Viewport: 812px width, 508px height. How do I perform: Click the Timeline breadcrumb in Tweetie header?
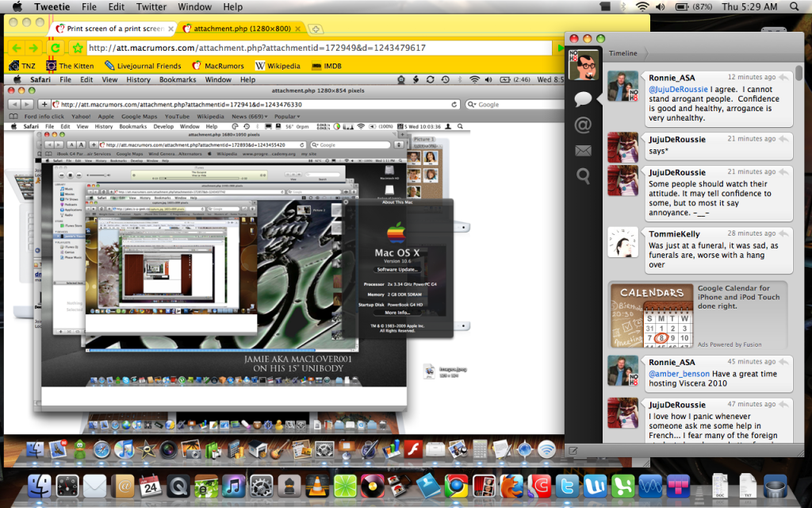point(623,53)
